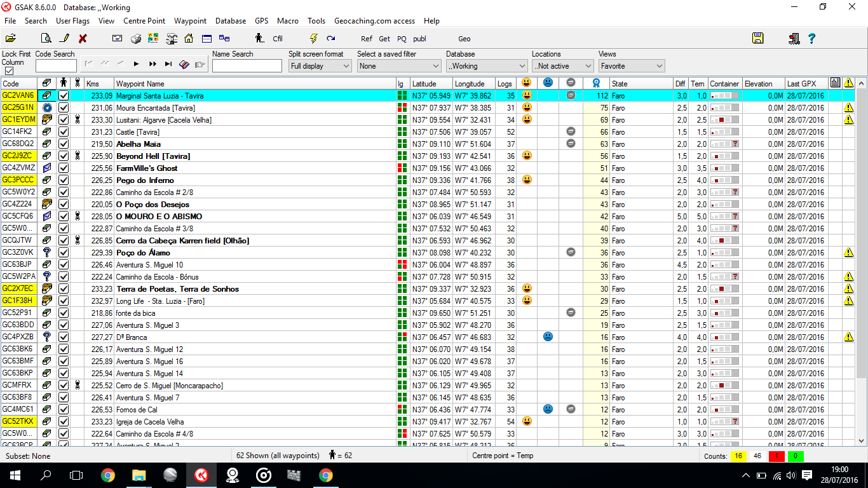
Task: Open Geocaching.com access menu
Action: point(374,21)
